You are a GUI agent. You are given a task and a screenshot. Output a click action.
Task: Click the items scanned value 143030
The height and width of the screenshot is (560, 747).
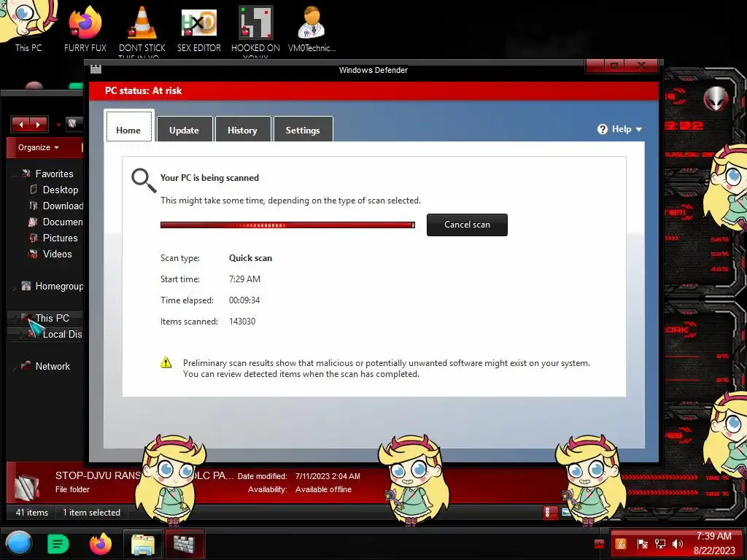[x=242, y=322]
